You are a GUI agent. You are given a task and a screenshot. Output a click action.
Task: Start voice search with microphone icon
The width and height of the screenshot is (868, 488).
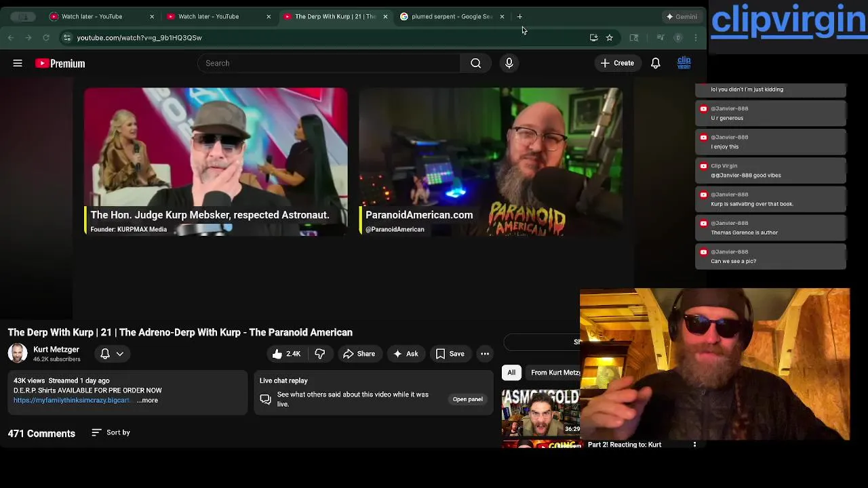coord(509,63)
